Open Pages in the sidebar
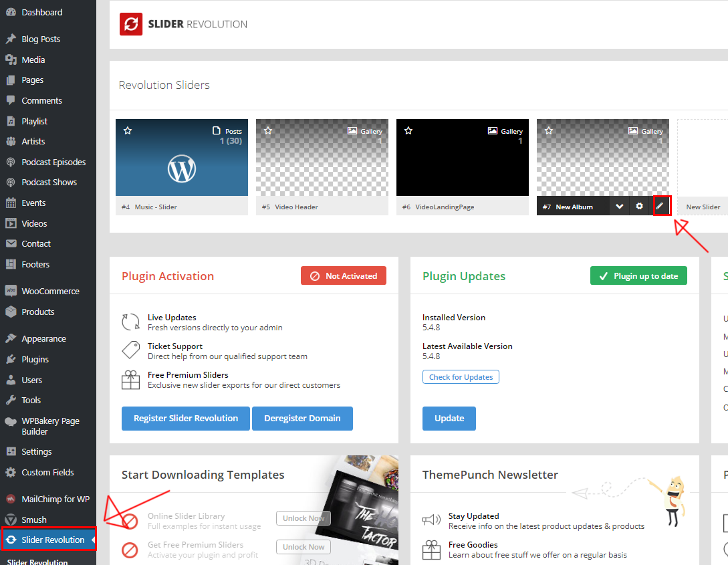The image size is (728, 565). coord(33,80)
